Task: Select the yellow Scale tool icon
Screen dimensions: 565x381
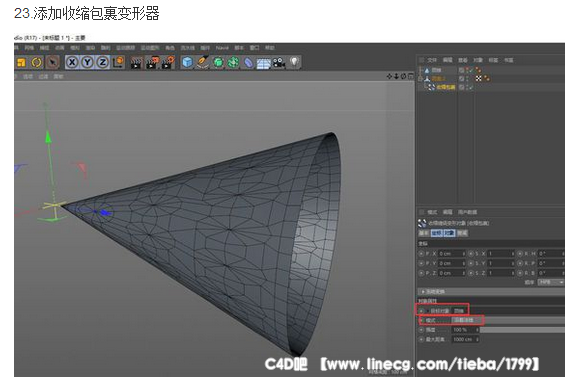Action: click(21, 62)
